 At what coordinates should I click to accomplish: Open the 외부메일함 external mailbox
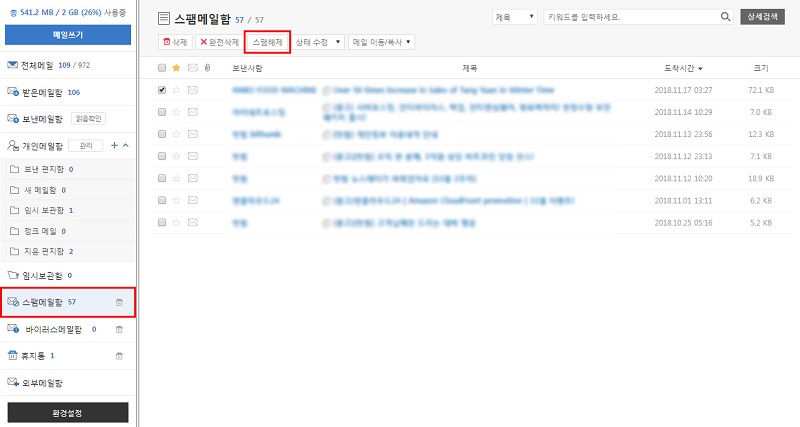(42, 383)
